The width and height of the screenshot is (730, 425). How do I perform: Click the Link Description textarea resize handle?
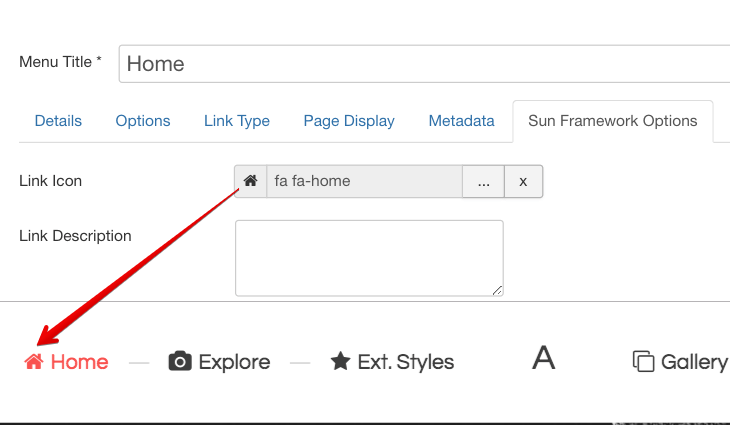(497, 290)
